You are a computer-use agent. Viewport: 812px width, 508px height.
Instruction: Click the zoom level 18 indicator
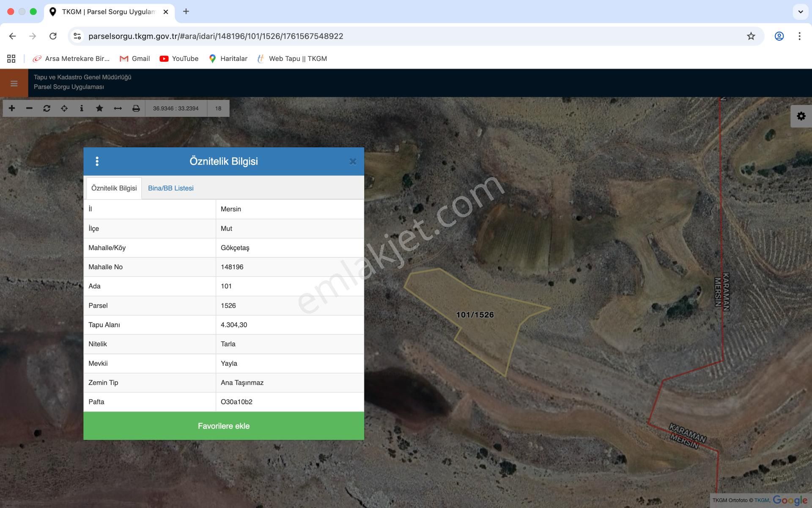click(218, 108)
